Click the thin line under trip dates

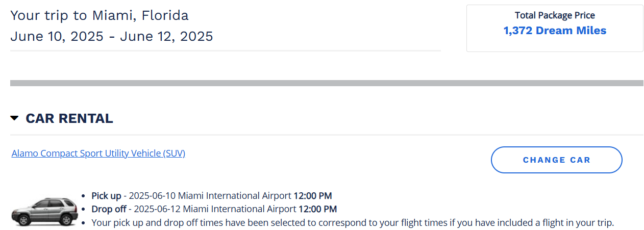click(226, 50)
